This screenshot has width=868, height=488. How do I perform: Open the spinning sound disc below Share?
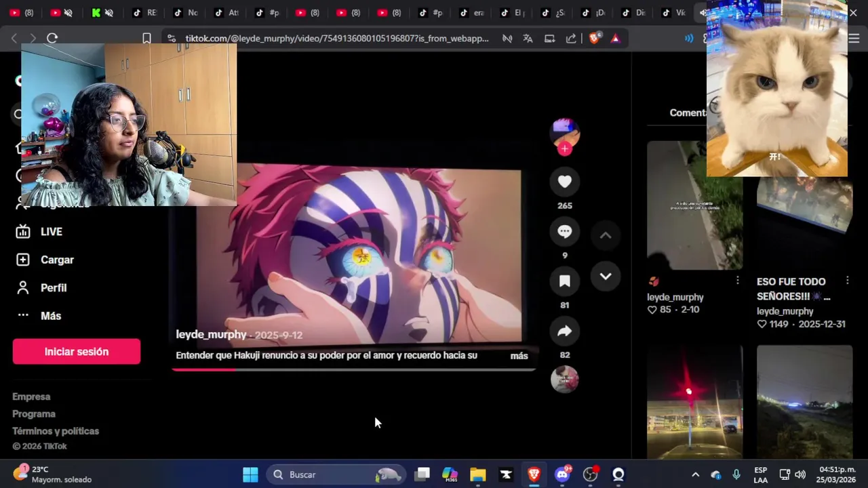pos(565,380)
